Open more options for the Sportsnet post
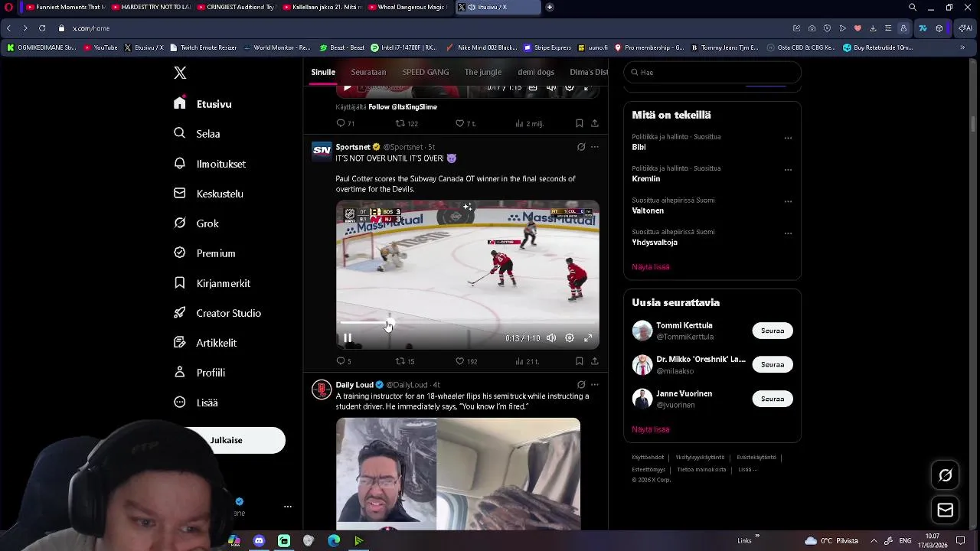The width and height of the screenshot is (980, 551). pos(595,147)
